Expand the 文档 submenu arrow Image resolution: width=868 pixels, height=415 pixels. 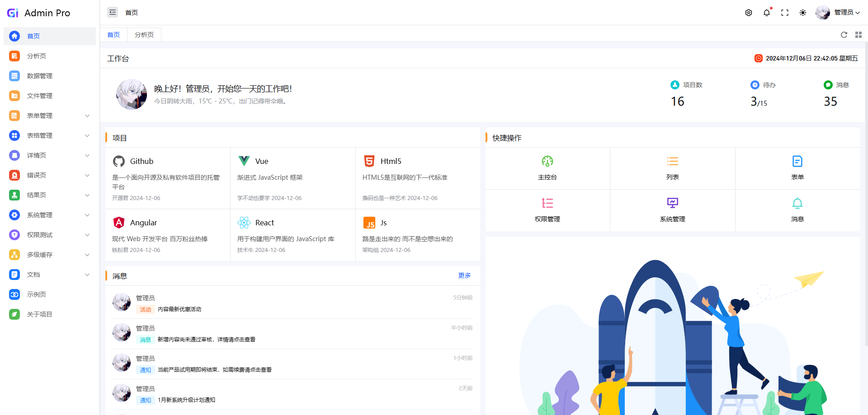click(x=87, y=275)
